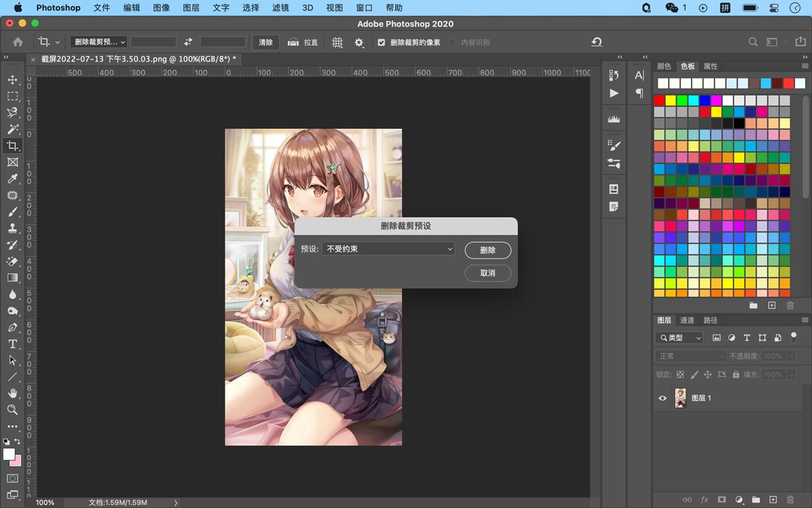Open the 图像 menu
Viewport: 812px width, 508px height.
[161, 8]
